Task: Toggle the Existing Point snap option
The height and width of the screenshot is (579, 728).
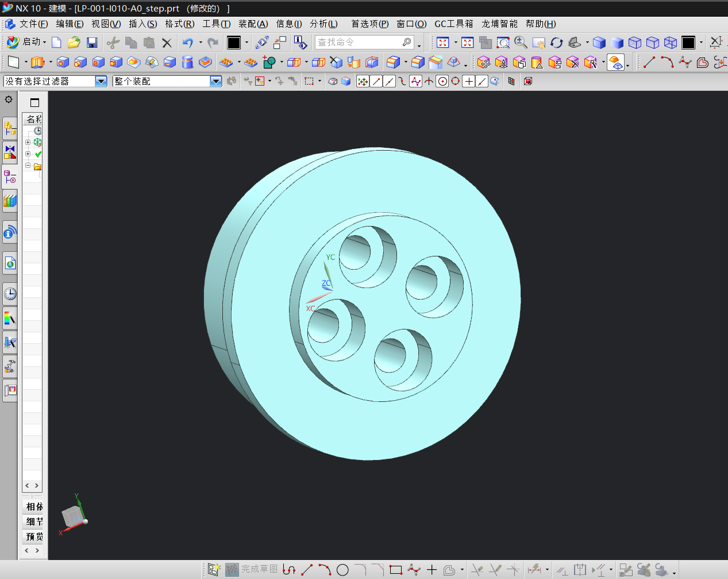Action: pos(469,81)
